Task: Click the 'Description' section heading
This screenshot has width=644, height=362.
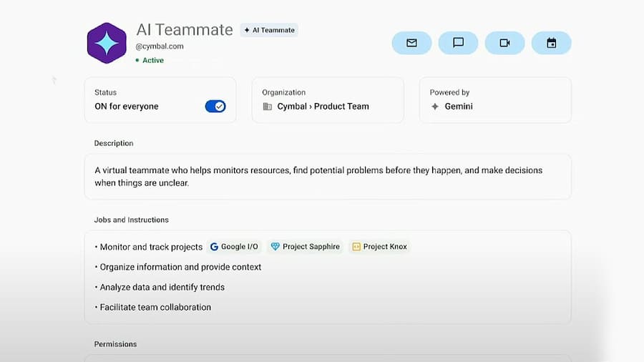Action: (114, 143)
